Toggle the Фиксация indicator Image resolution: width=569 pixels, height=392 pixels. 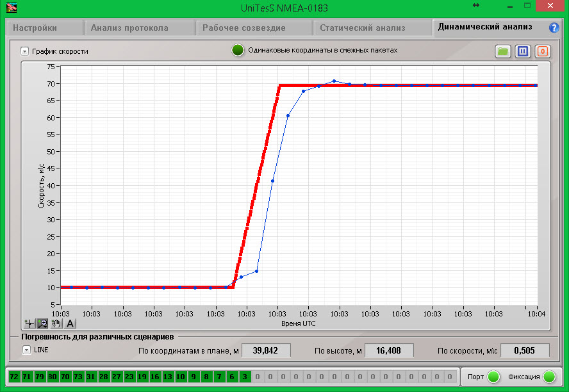(x=549, y=377)
